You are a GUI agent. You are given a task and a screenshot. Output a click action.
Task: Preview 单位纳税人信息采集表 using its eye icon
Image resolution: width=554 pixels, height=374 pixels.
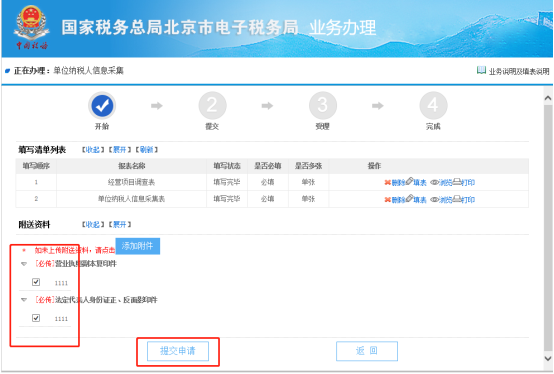[x=434, y=200]
